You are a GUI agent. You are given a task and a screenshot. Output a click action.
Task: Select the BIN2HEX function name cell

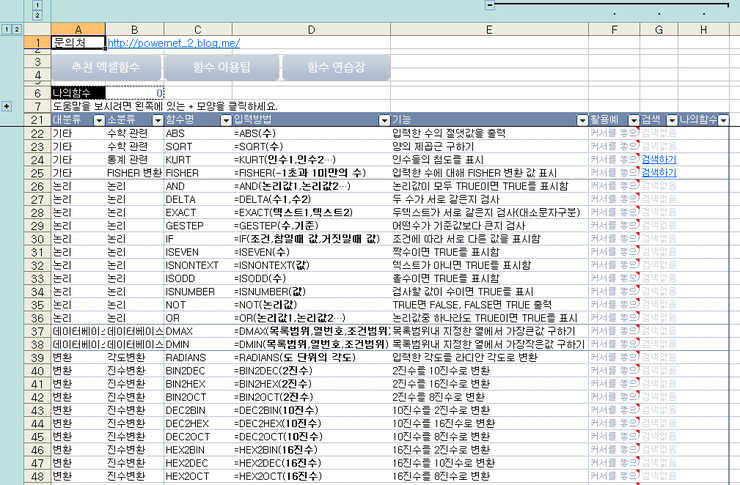pyautogui.click(x=198, y=384)
